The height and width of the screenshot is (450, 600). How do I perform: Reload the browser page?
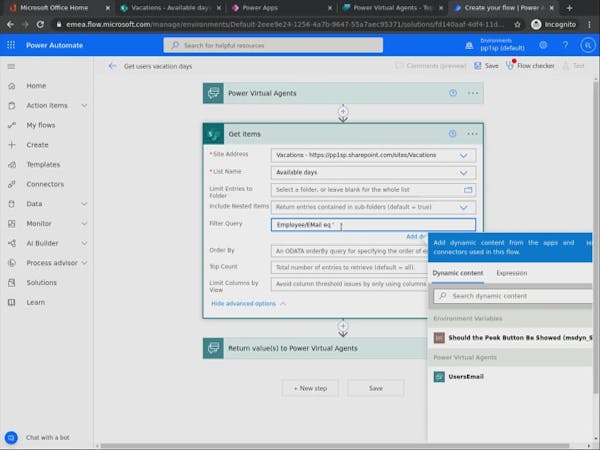[40, 24]
